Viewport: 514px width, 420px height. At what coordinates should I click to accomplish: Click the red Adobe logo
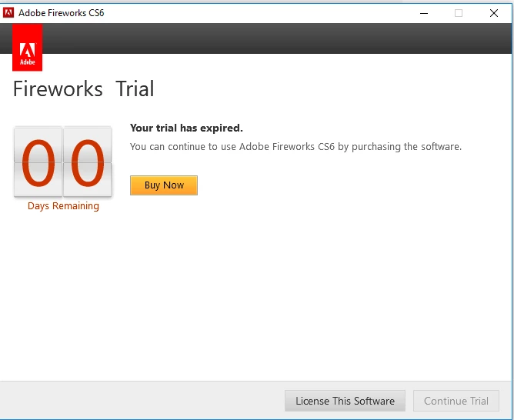(27, 48)
